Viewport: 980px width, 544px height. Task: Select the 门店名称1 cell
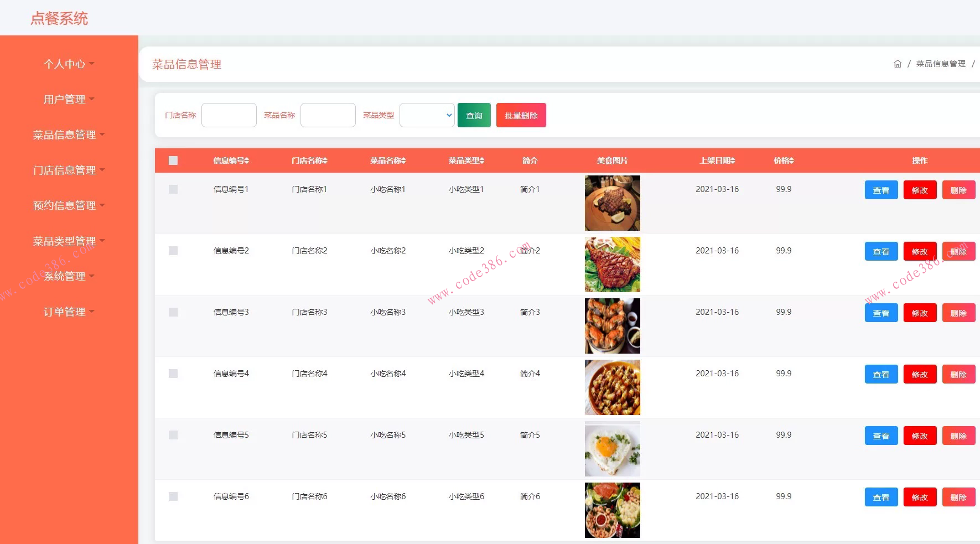(309, 189)
